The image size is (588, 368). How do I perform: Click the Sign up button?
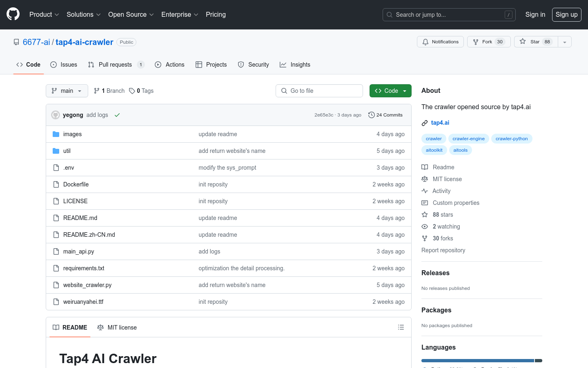click(x=566, y=14)
